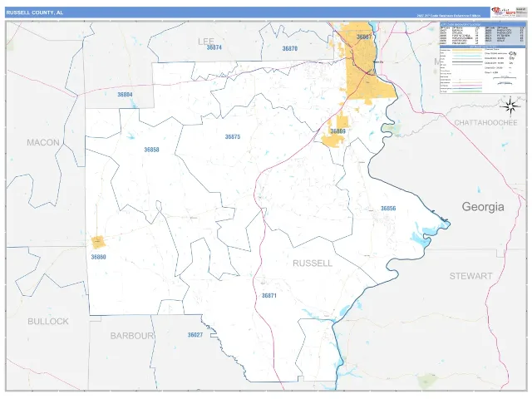Select ZIP code label 36875

pos(233,136)
